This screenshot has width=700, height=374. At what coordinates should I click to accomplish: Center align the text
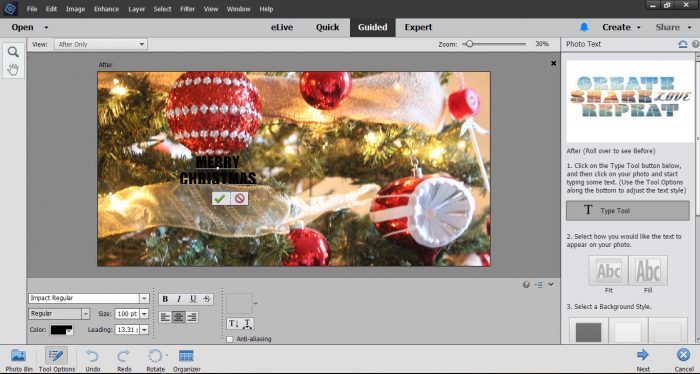pos(179,317)
